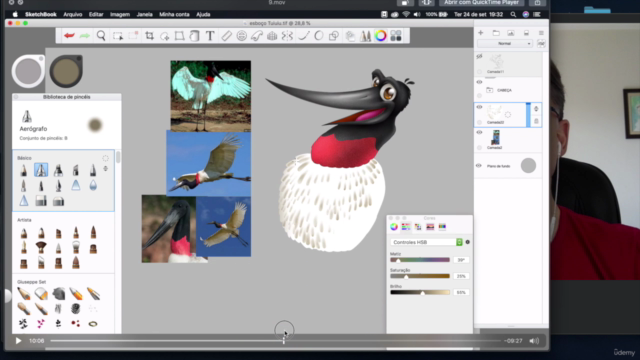Select the Camada2 layer thumbnail
Screen dimensions: 640x360
[x=496, y=138]
